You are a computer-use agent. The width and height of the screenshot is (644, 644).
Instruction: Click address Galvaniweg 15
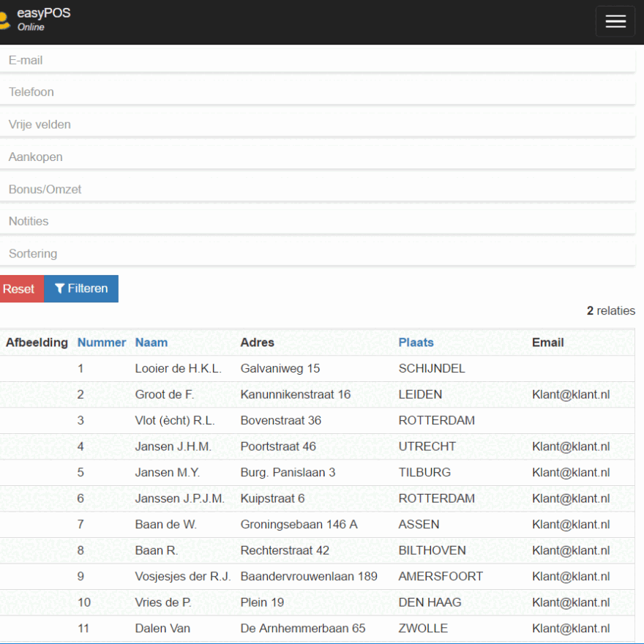point(280,368)
